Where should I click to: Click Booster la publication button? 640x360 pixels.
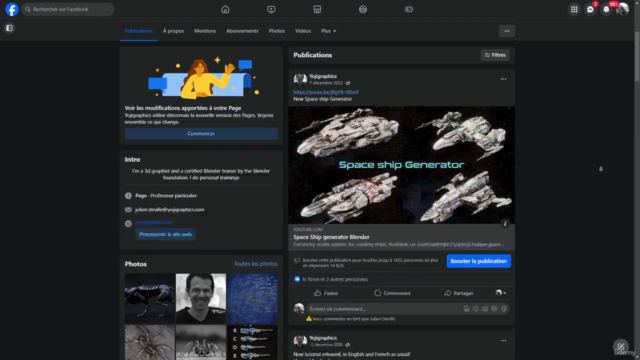(478, 261)
